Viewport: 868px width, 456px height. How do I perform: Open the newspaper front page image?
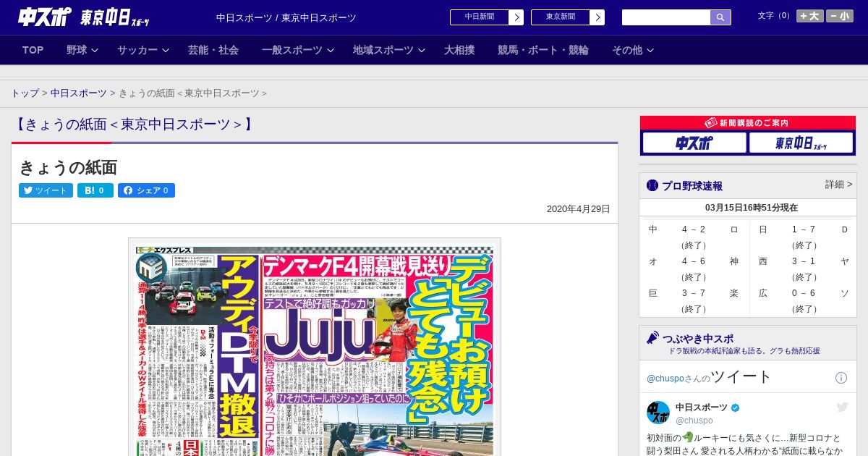315,351
